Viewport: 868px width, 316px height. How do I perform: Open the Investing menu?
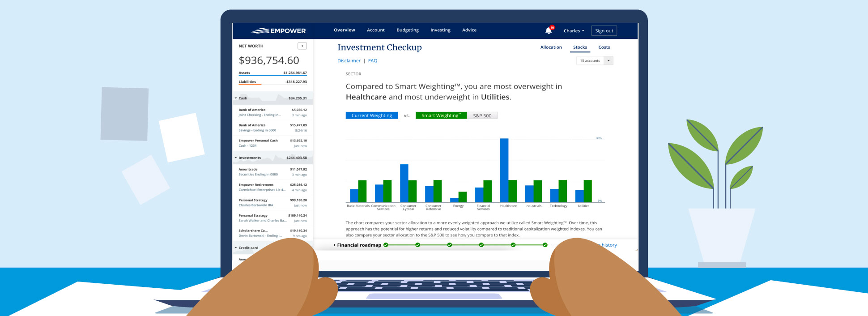440,30
